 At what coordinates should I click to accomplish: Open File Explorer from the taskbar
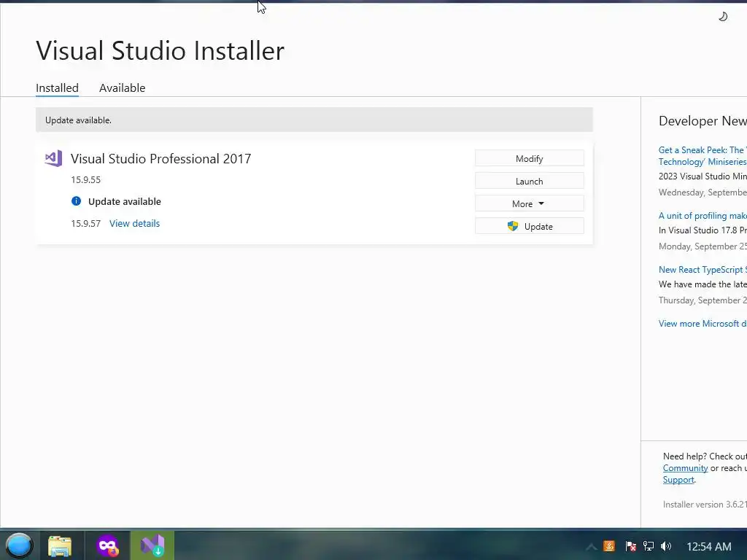pos(60,545)
